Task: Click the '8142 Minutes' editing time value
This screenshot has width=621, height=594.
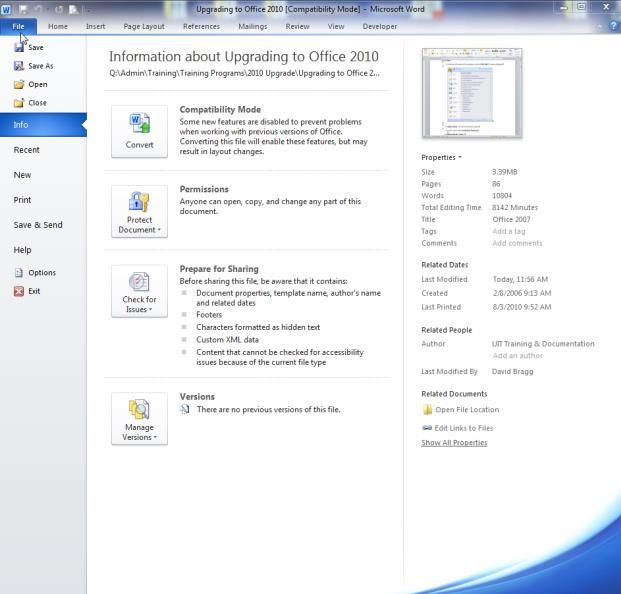Action: point(515,207)
